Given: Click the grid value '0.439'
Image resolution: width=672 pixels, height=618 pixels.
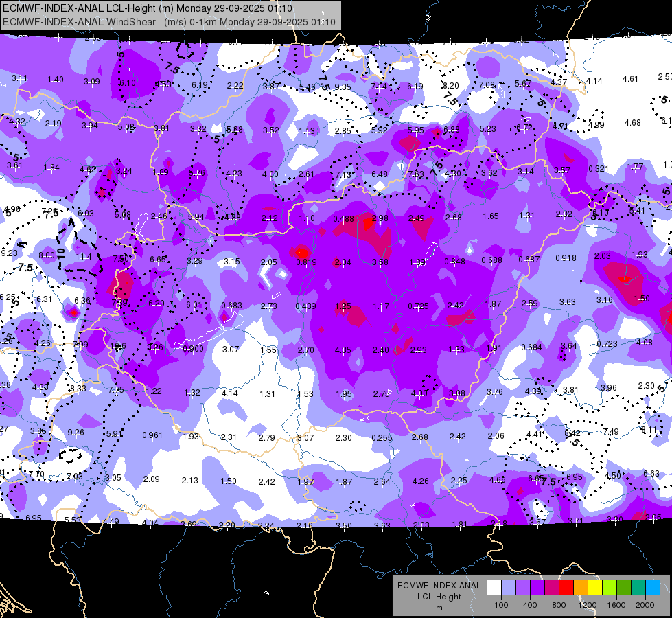Looking at the screenshot, I should [306, 306].
